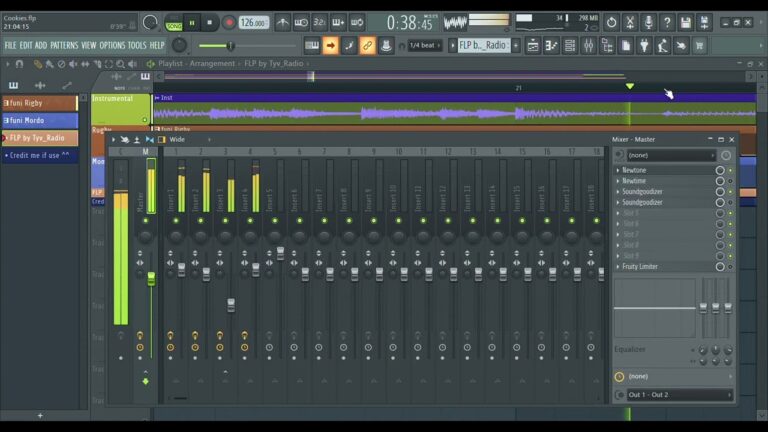Open the mixer input (none) dropdown
768x432 pixels.
pos(671,155)
